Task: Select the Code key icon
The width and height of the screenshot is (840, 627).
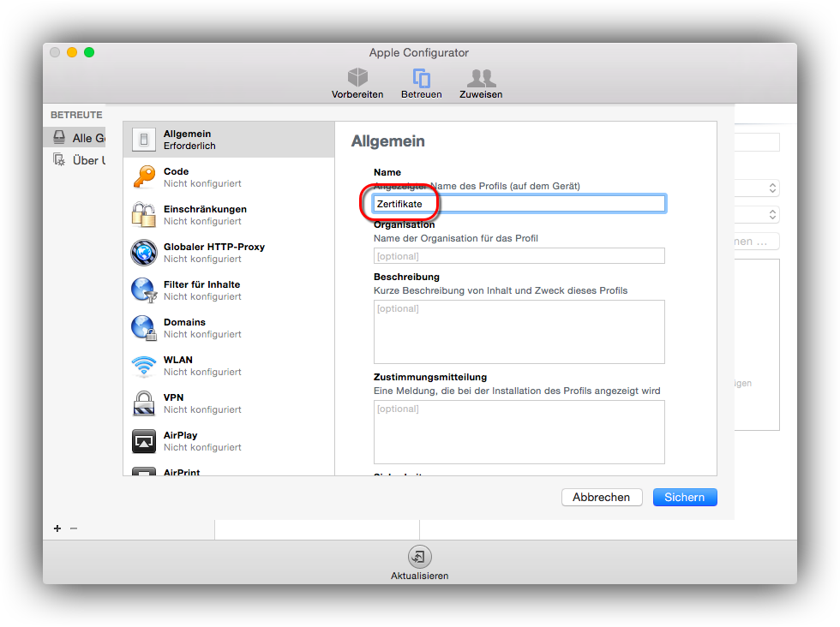Action: (144, 176)
